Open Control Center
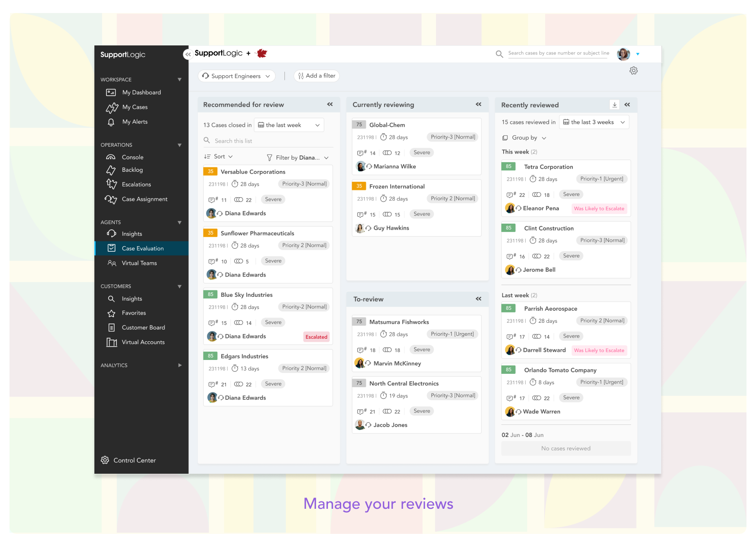Screen dimensions: 756x546 128,460
